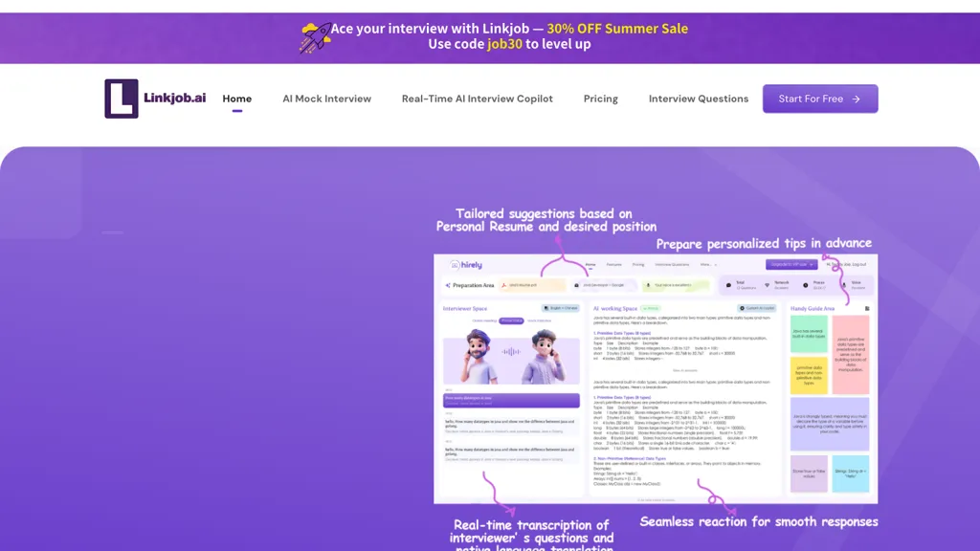Click the job30 promo code text
The height and width of the screenshot is (551, 980).
pyautogui.click(x=504, y=44)
